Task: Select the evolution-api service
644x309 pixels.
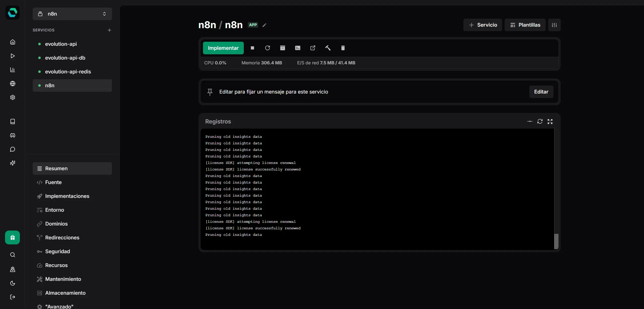Action: click(x=72, y=44)
